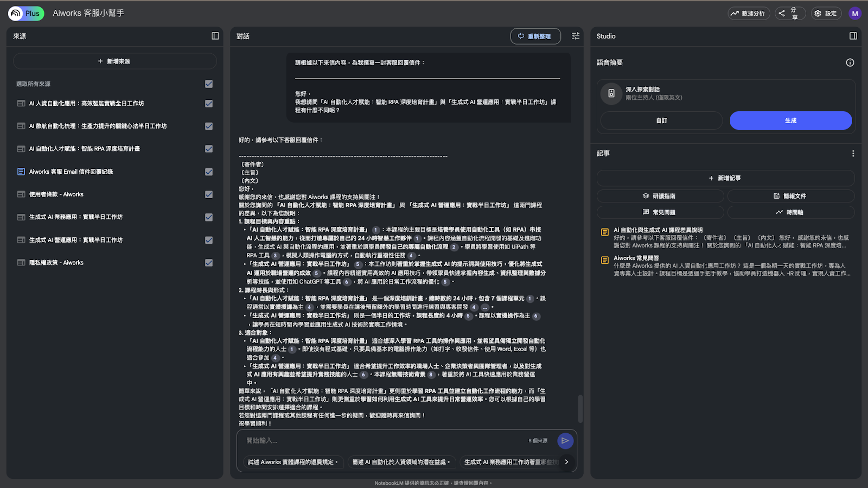
Task: Collapse the 來源 sources panel
Action: [215, 36]
